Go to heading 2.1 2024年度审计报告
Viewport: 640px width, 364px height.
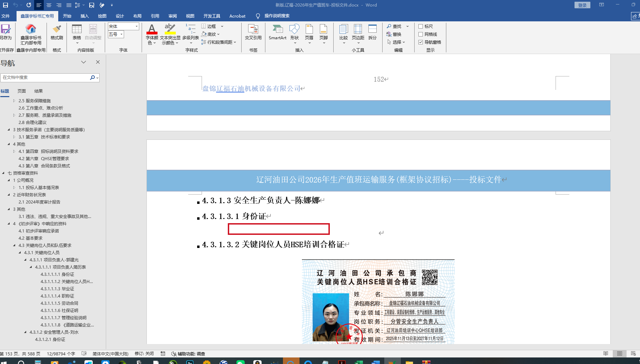(39, 202)
